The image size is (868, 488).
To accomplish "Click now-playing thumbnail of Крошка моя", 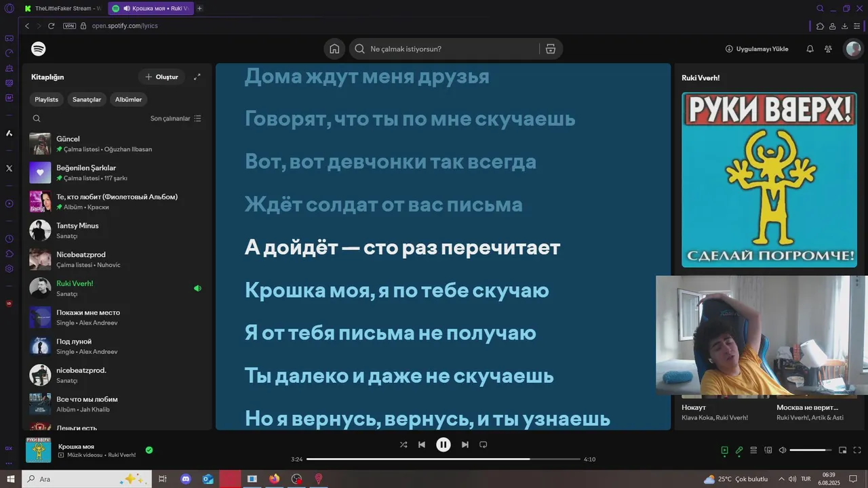I will tap(39, 450).
